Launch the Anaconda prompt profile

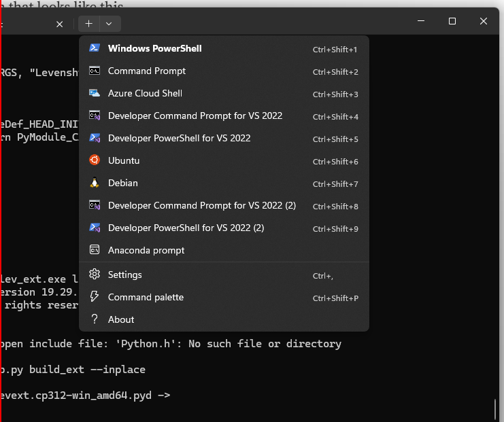coord(224,250)
